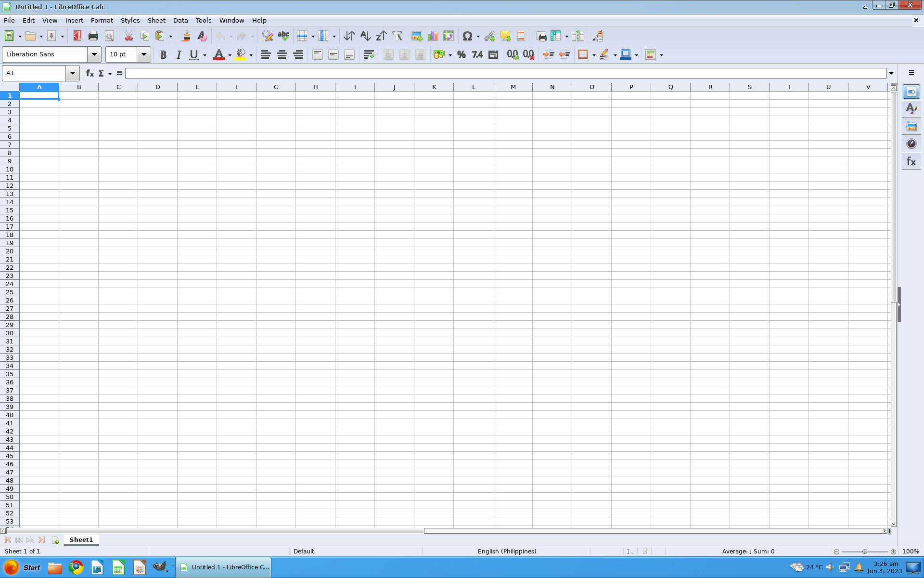Toggle Italic formatting
924x578 pixels.
(x=179, y=55)
